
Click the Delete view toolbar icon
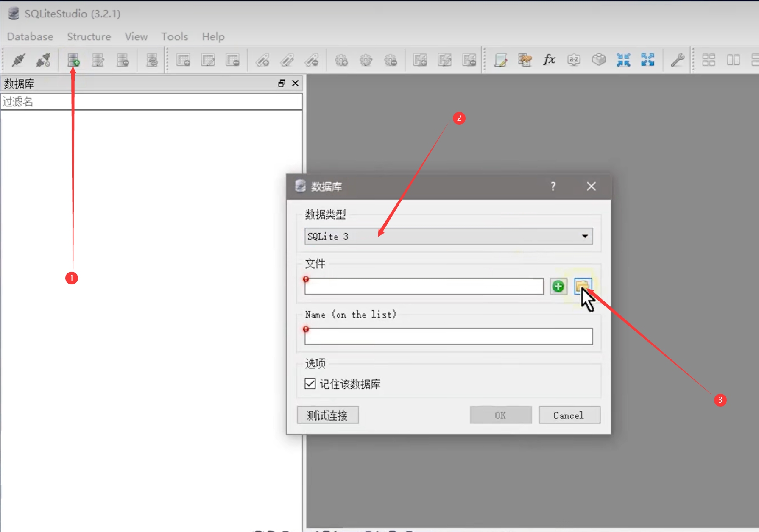coord(469,60)
